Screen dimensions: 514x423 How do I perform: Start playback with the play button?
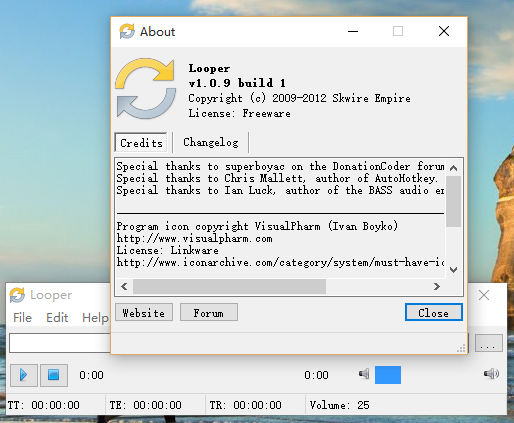tap(24, 375)
